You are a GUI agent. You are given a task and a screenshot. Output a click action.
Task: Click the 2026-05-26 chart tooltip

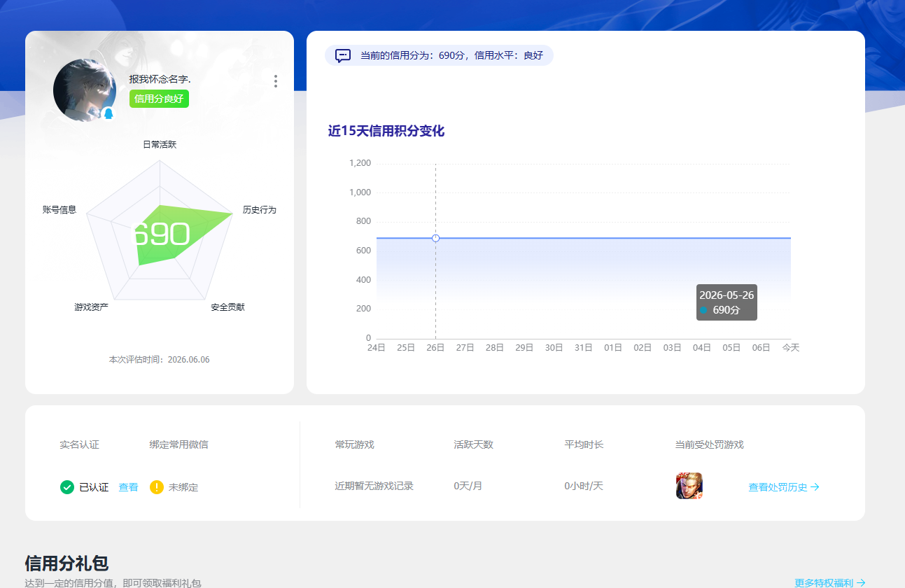727,302
